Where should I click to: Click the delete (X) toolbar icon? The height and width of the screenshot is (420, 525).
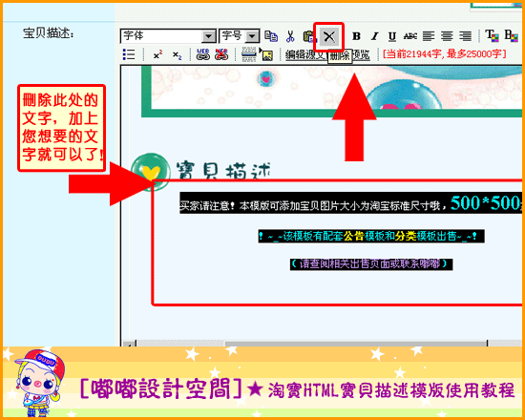329,36
